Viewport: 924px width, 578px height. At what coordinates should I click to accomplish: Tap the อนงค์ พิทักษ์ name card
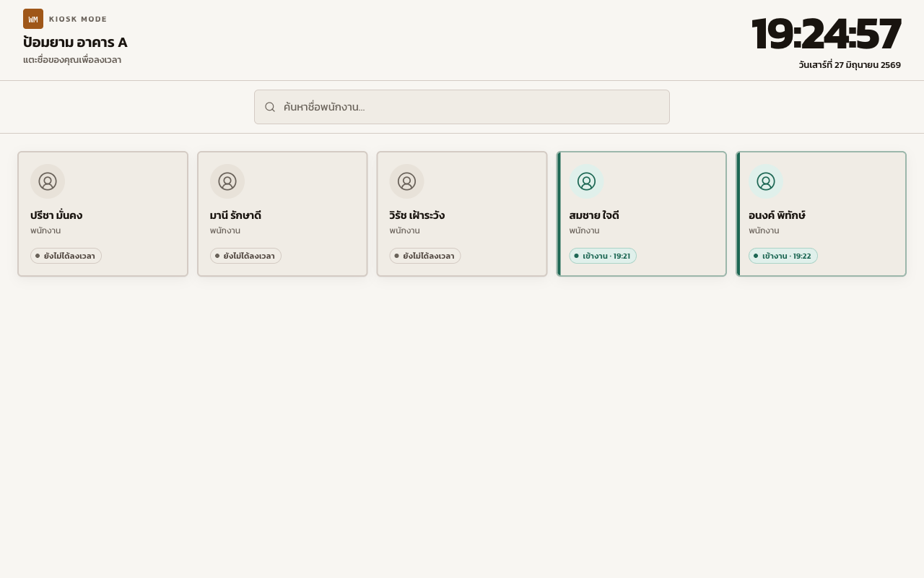pos(821,214)
